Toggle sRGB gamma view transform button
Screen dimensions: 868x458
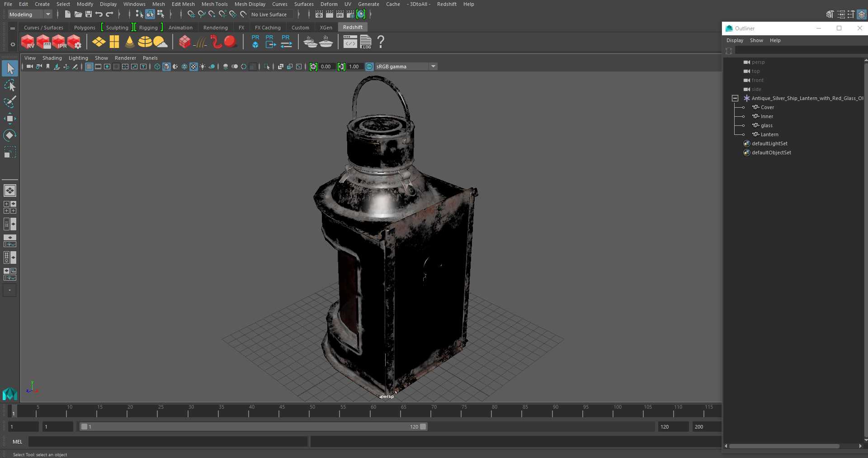369,67
